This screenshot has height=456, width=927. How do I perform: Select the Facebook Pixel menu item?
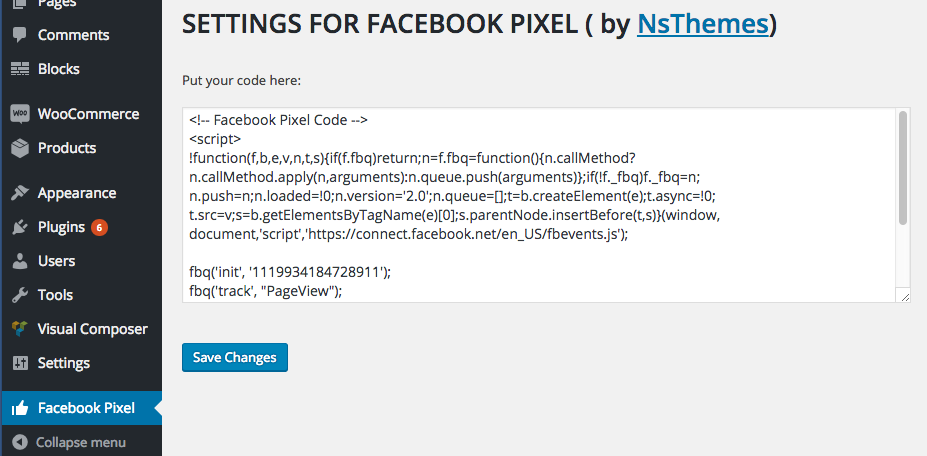[82, 408]
